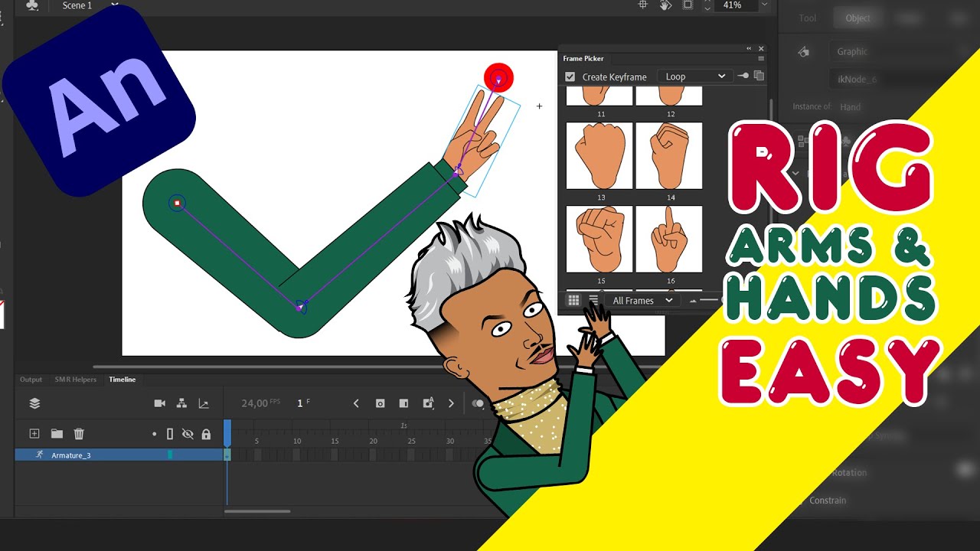
Task: Add a new layer in Timeline
Action: [x=34, y=434]
